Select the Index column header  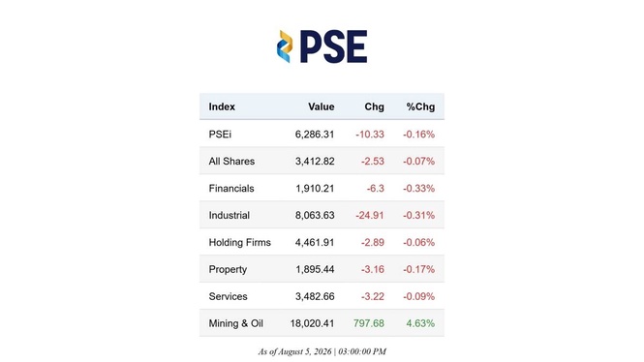click(222, 106)
